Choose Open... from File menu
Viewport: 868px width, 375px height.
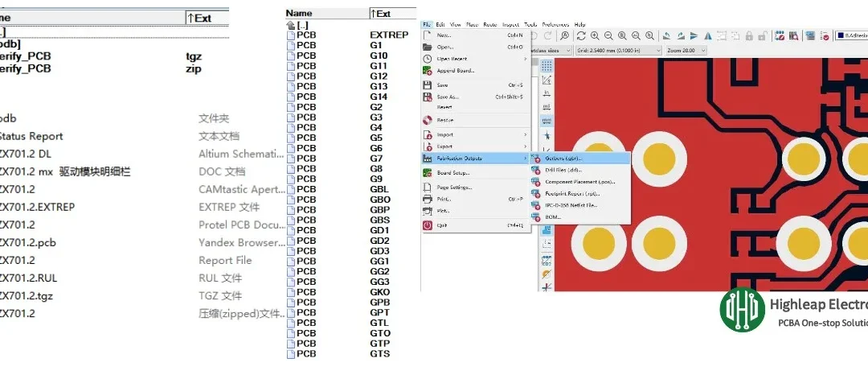[476, 47]
